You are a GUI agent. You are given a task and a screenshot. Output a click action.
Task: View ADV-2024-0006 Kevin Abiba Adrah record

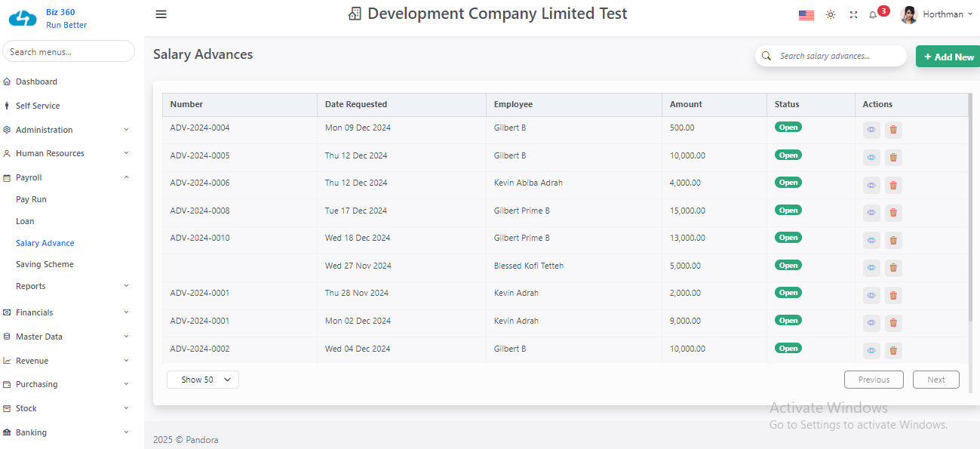(x=871, y=185)
